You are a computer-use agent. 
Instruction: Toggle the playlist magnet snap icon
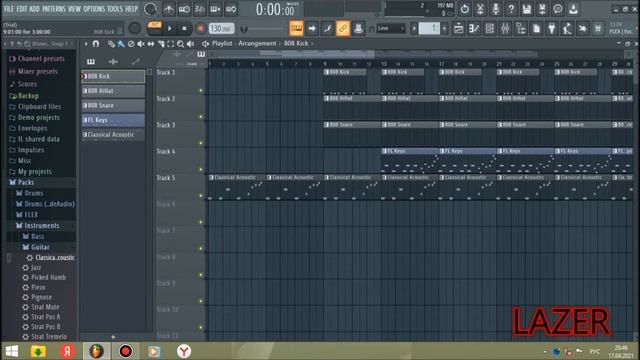96,43
